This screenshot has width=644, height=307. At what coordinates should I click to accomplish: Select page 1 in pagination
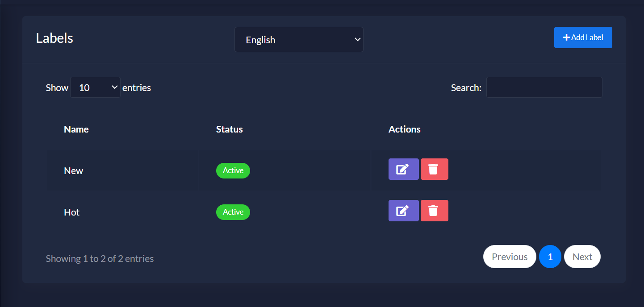[550, 257]
